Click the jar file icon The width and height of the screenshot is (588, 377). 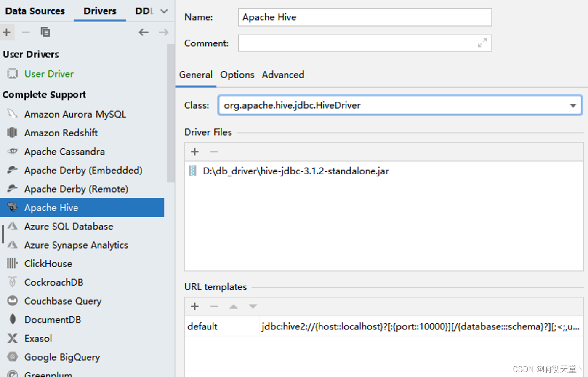click(192, 171)
